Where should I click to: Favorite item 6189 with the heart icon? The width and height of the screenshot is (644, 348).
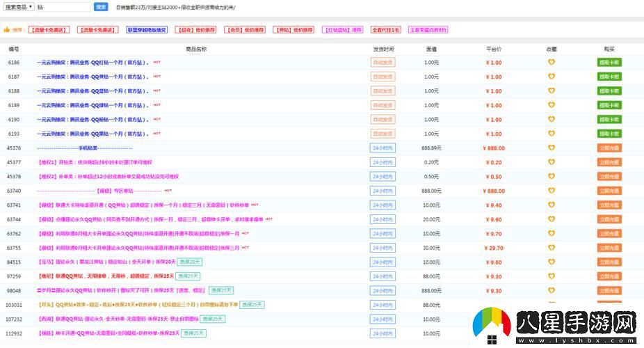pyautogui.click(x=552, y=105)
